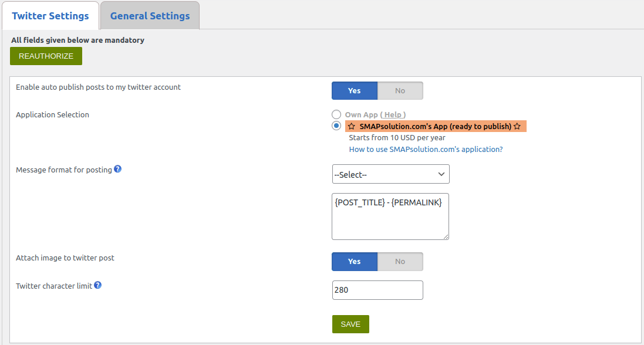Viewport: 644px width, 345px height.
Task: Click the SAVE button
Action: [x=350, y=324]
